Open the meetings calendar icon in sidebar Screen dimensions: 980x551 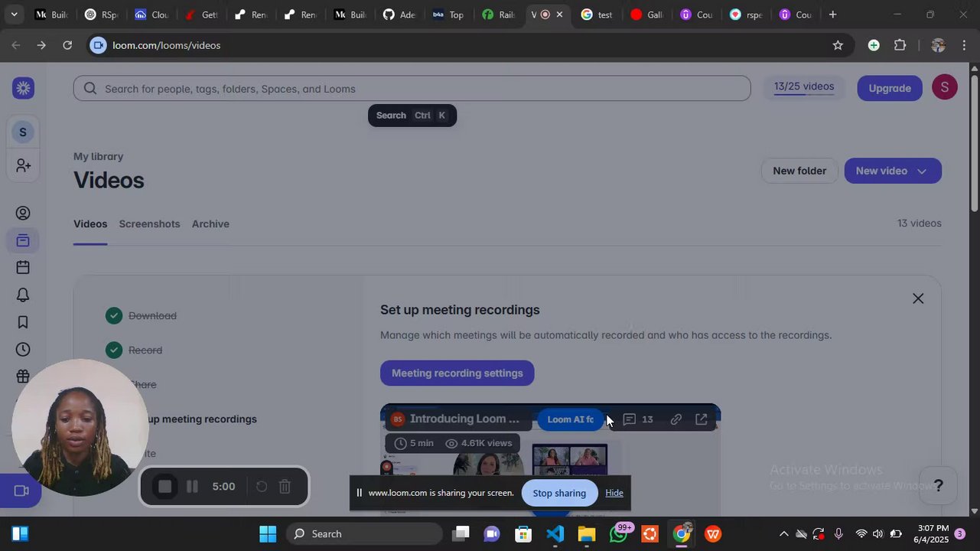tap(23, 268)
